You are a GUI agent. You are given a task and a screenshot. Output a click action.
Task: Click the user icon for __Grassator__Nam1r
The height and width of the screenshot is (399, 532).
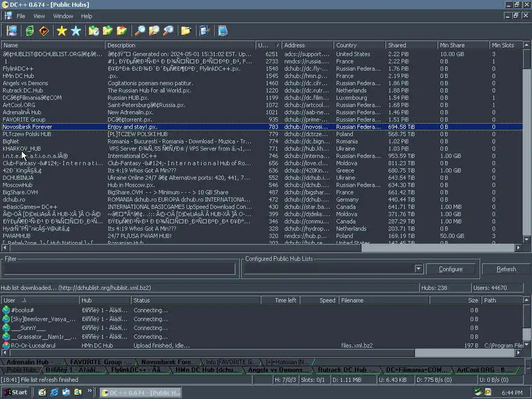[x=6, y=336]
